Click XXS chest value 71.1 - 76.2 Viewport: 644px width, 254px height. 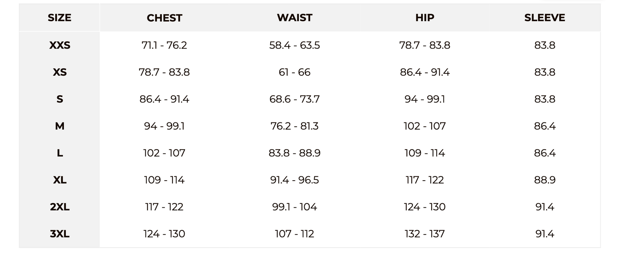coord(164,45)
